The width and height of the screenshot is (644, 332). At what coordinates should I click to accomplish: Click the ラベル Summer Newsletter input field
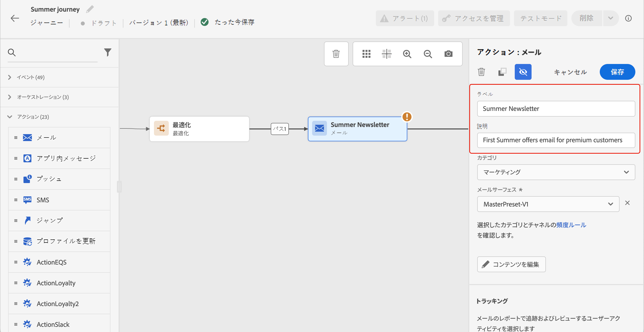tap(556, 109)
